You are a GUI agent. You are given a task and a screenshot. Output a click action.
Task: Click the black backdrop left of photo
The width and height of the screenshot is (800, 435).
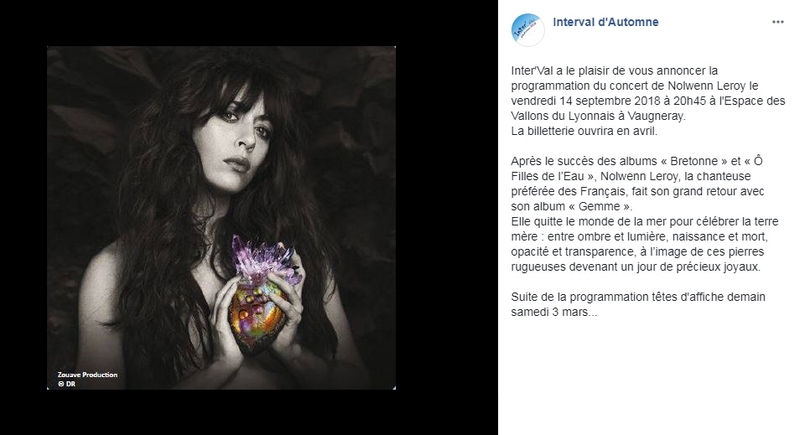pyautogui.click(x=23, y=218)
